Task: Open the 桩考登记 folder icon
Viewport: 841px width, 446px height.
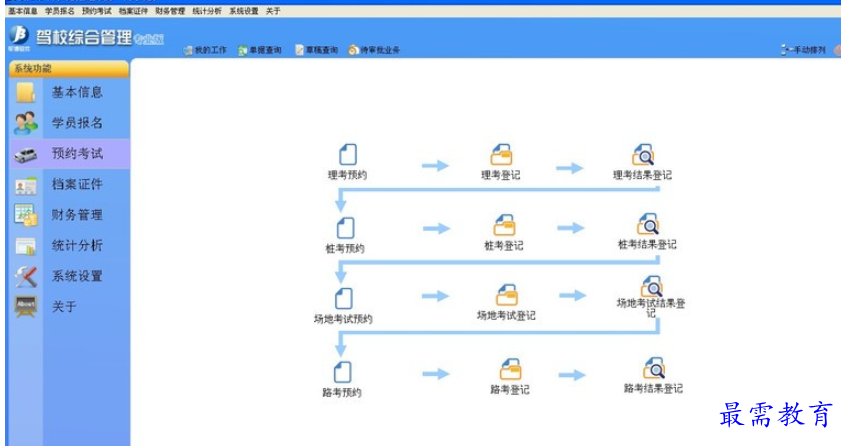Action: (504, 225)
